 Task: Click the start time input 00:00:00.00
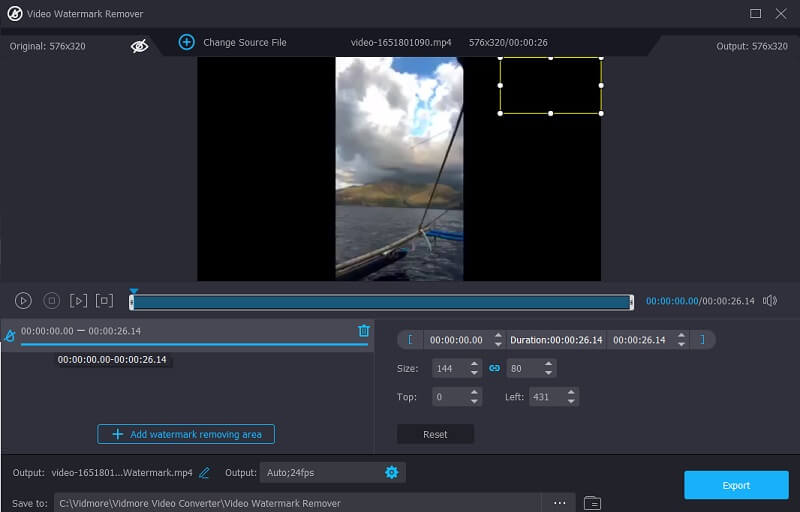click(x=457, y=340)
